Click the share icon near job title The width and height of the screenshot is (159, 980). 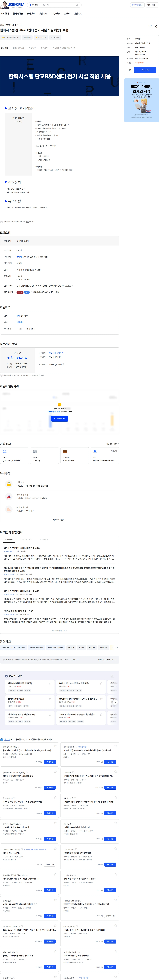pyautogui.click(x=156, y=26)
